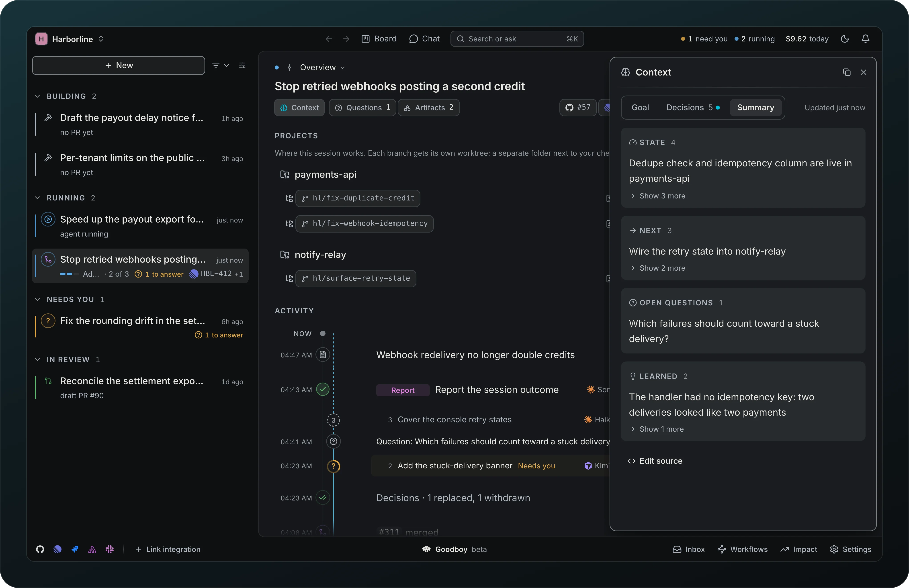Open the view options sliders icon

242,65
